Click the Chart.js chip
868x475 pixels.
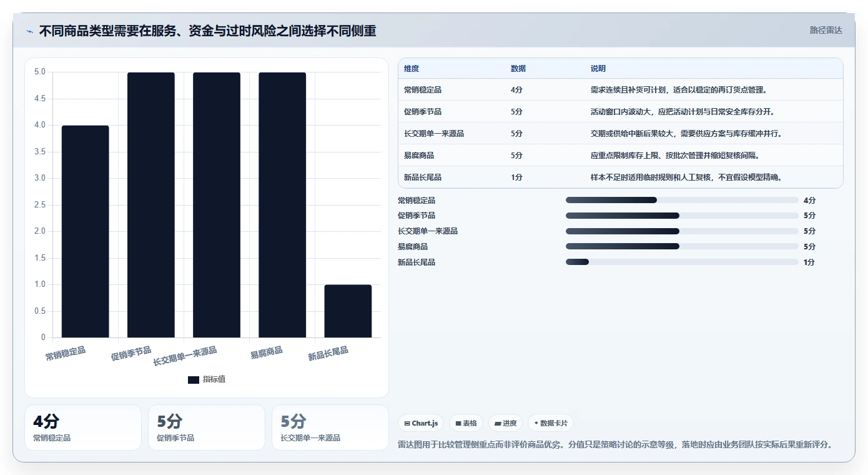(422, 423)
